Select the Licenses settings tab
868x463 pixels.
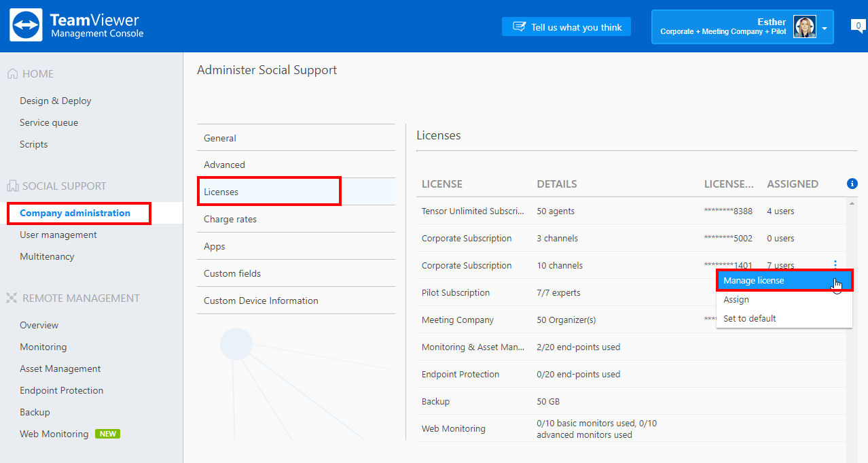point(296,192)
